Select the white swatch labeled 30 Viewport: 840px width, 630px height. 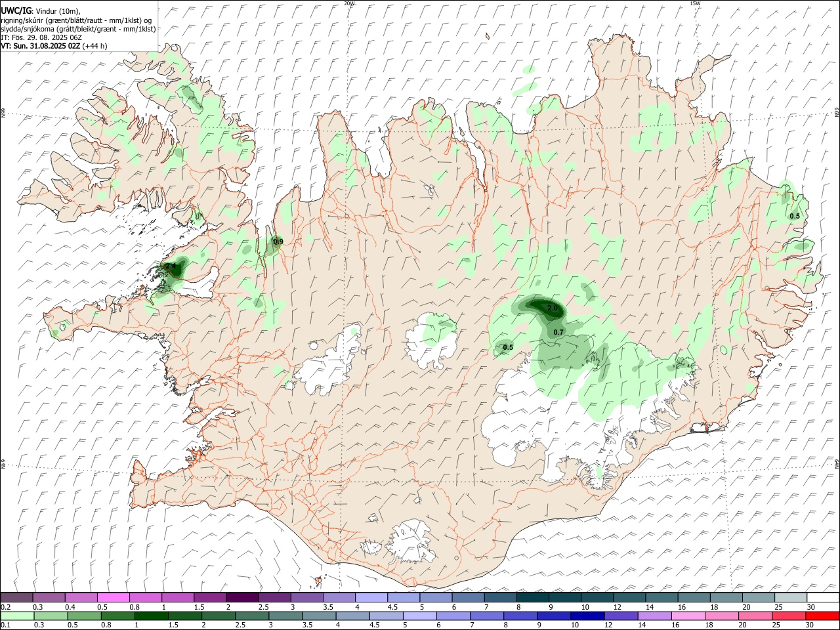(x=823, y=597)
